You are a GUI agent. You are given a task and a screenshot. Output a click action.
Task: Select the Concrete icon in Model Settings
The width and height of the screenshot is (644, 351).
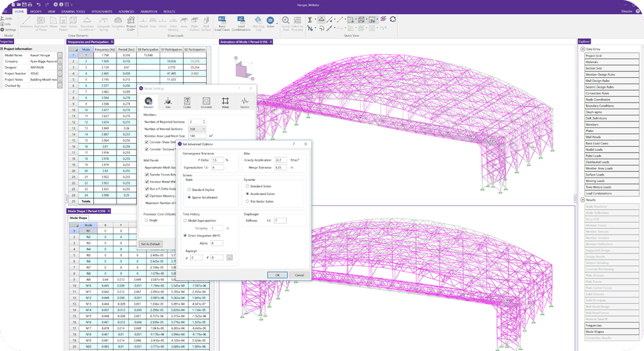tap(206, 102)
